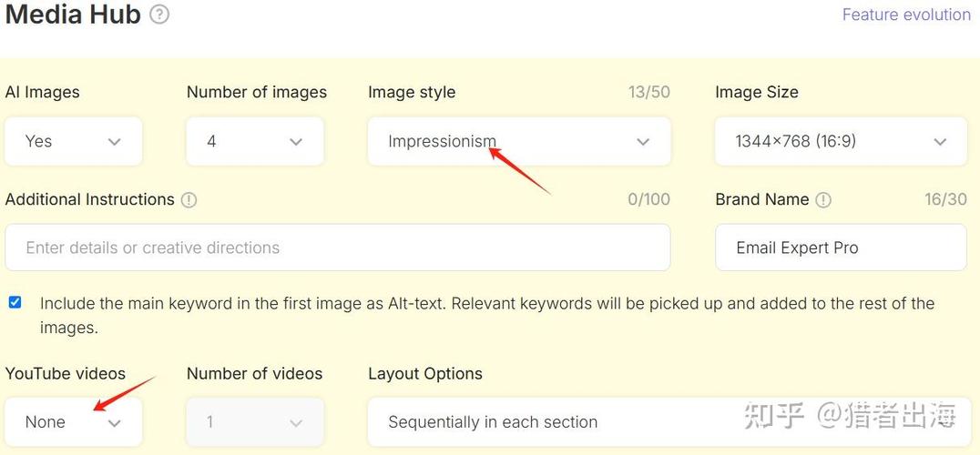Click the chevron arrow in Image Size
The height and width of the screenshot is (455, 980).
click(x=940, y=142)
